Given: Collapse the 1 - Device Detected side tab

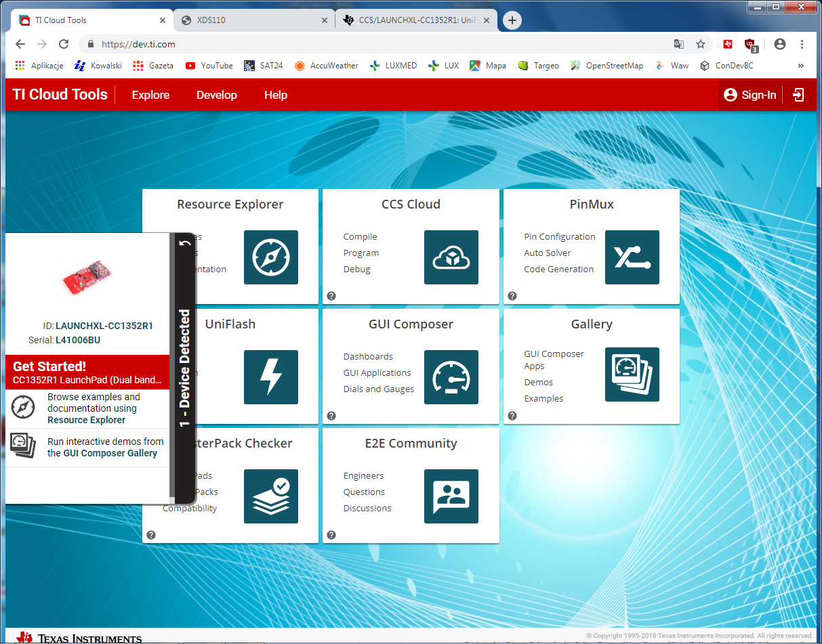Looking at the screenshot, I should [185, 369].
